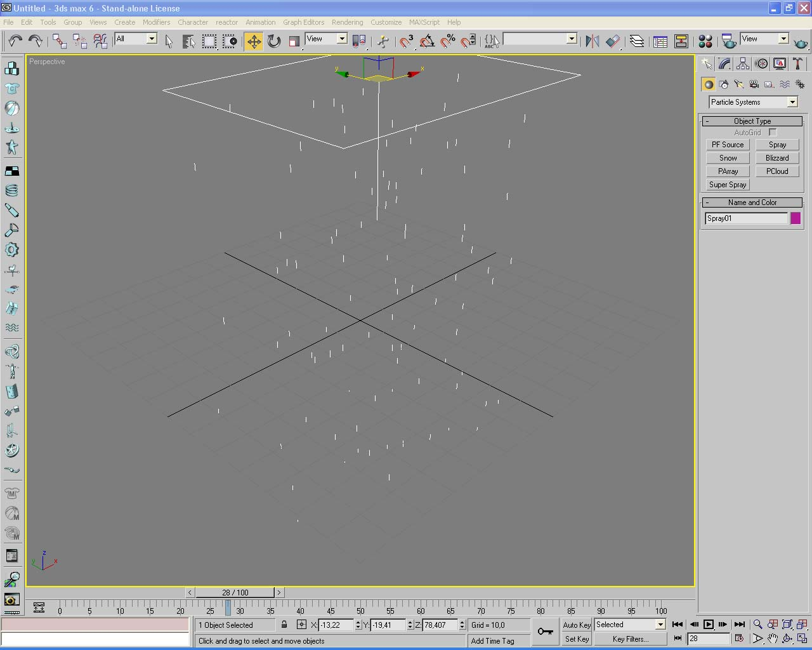Choose the Rectangular Selection Region tool
The width and height of the screenshot is (812, 650).
click(209, 41)
